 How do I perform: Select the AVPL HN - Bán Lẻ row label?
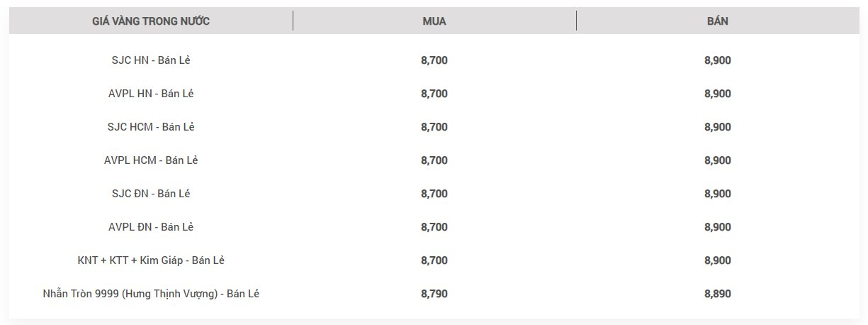click(x=151, y=94)
